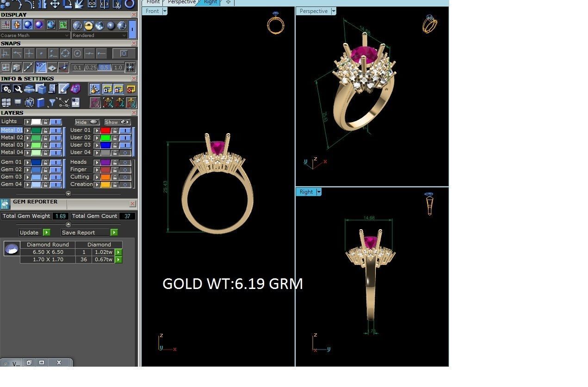This screenshot has width=588, height=387.
Task: Add a new viewport tab with plus
Action: [228, 2]
